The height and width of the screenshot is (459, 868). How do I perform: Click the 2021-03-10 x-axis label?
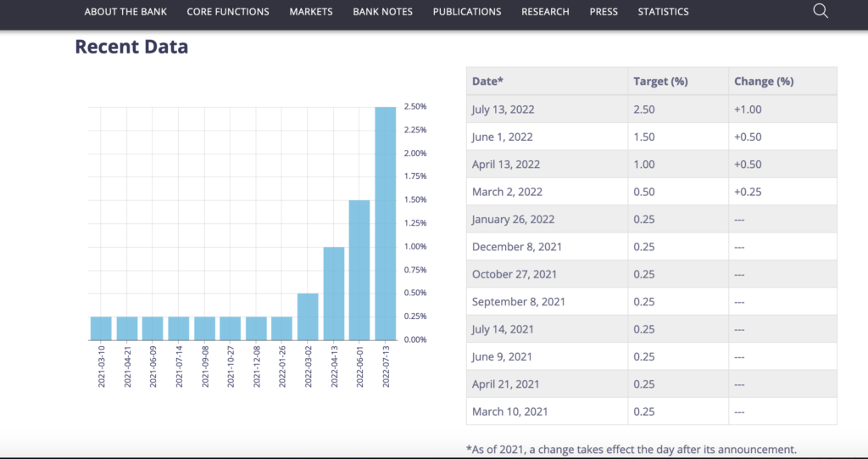click(x=102, y=366)
